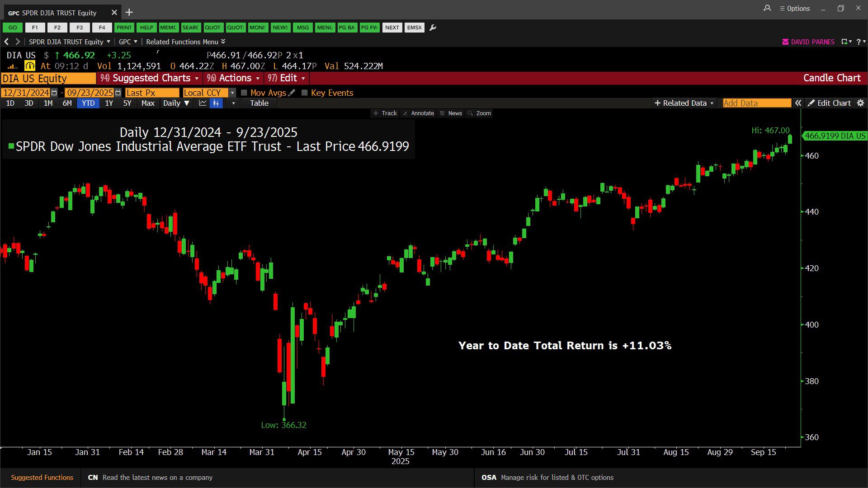Click the Edit Chart button

[829, 103]
